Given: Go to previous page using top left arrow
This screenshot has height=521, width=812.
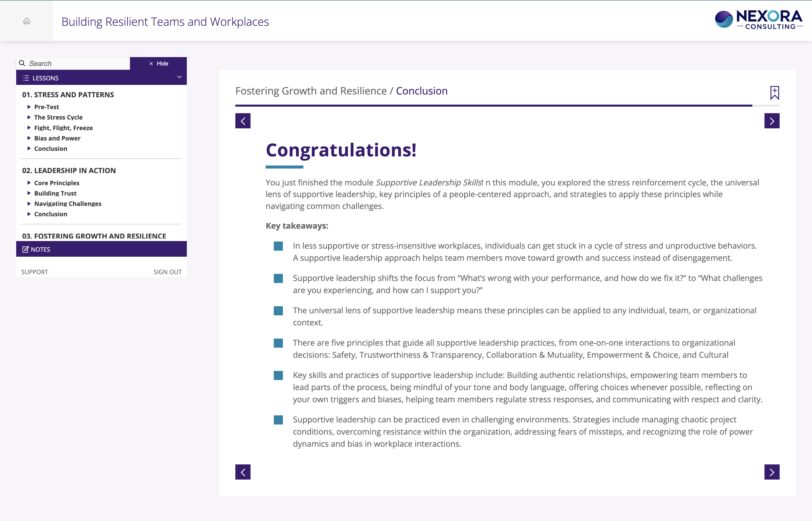Looking at the screenshot, I should pos(243,121).
